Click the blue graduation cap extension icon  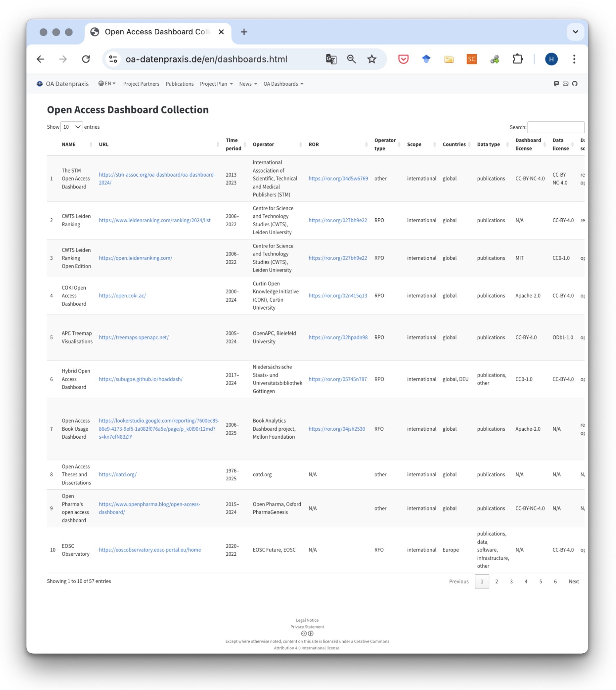(x=426, y=59)
